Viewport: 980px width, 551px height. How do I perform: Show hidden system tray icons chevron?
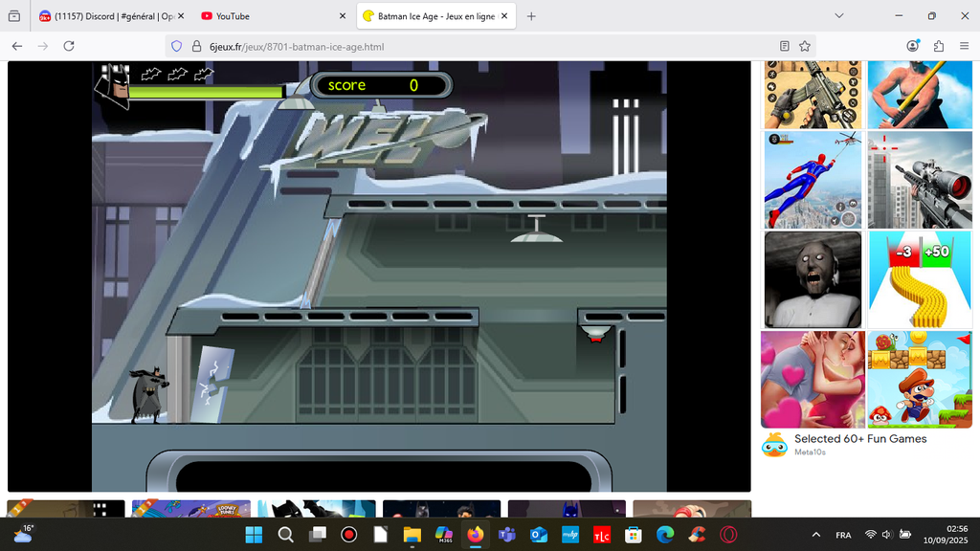[x=815, y=534]
